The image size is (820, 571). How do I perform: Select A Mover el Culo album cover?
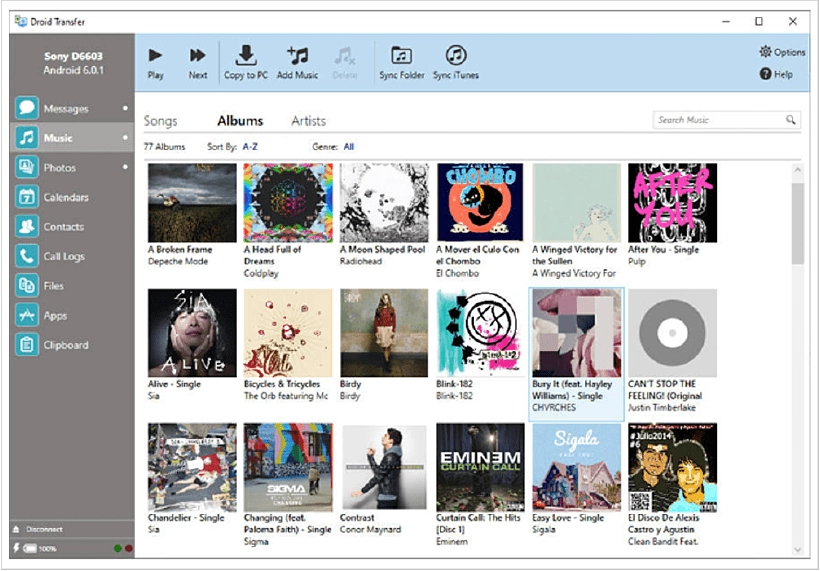(x=480, y=202)
